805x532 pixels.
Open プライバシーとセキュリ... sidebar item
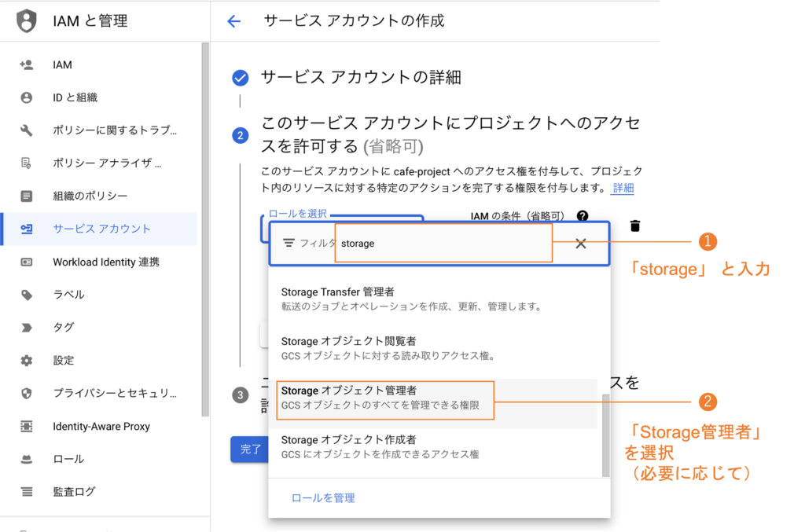pyautogui.click(x=98, y=393)
